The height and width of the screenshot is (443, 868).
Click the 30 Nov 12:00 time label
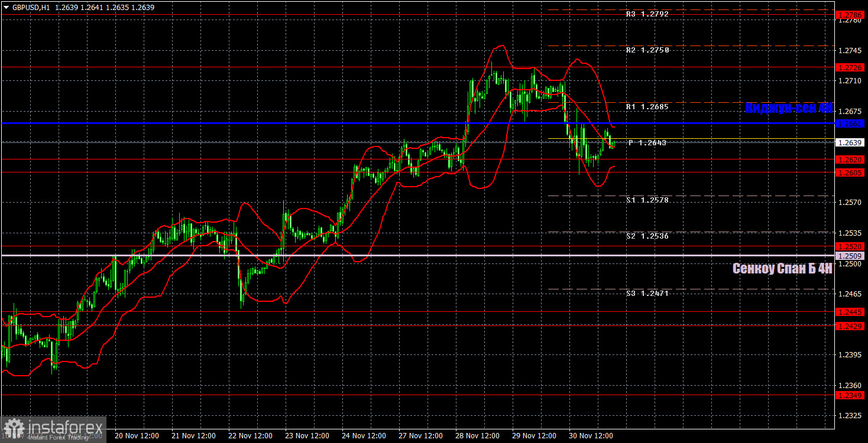point(591,436)
